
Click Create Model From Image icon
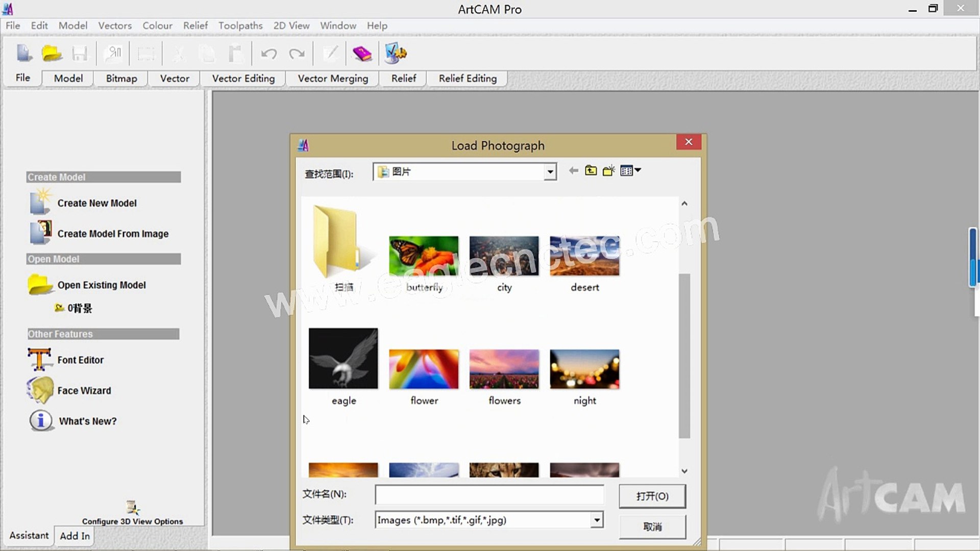click(x=40, y=233)
